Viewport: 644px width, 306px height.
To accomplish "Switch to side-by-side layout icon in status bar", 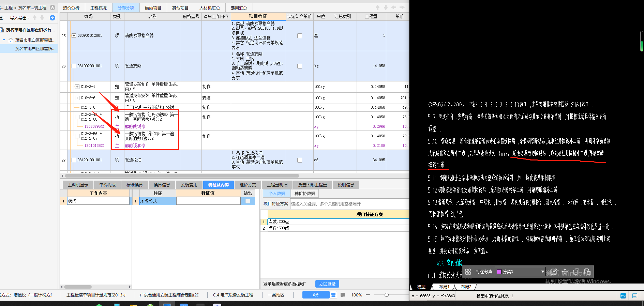I will (343, 295).
